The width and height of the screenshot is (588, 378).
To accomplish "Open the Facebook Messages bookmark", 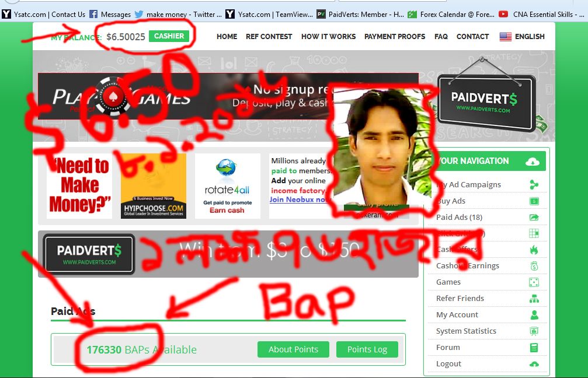I will click(x=110, y=15).
